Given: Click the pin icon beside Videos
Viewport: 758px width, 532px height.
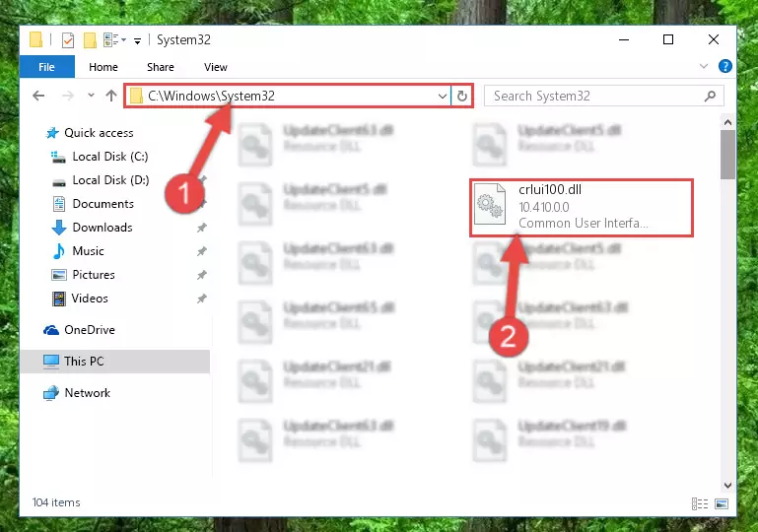Looking at the screenshot, I should coord(202,299).
